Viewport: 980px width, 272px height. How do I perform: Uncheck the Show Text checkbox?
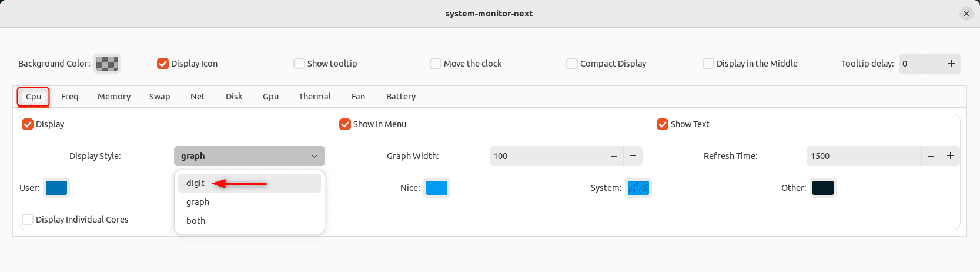pos(663,124)
